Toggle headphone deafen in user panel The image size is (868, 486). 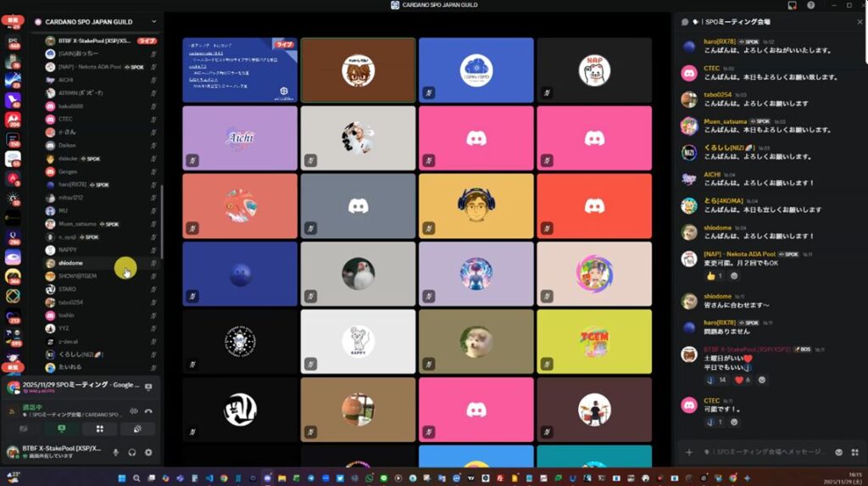pyautogui.click(x=132, y=452)
